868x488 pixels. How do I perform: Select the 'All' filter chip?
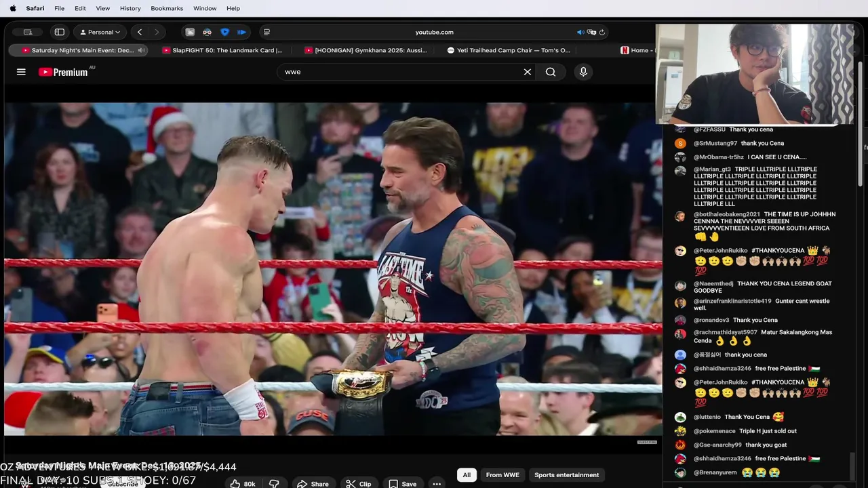(x=467, y=475)
